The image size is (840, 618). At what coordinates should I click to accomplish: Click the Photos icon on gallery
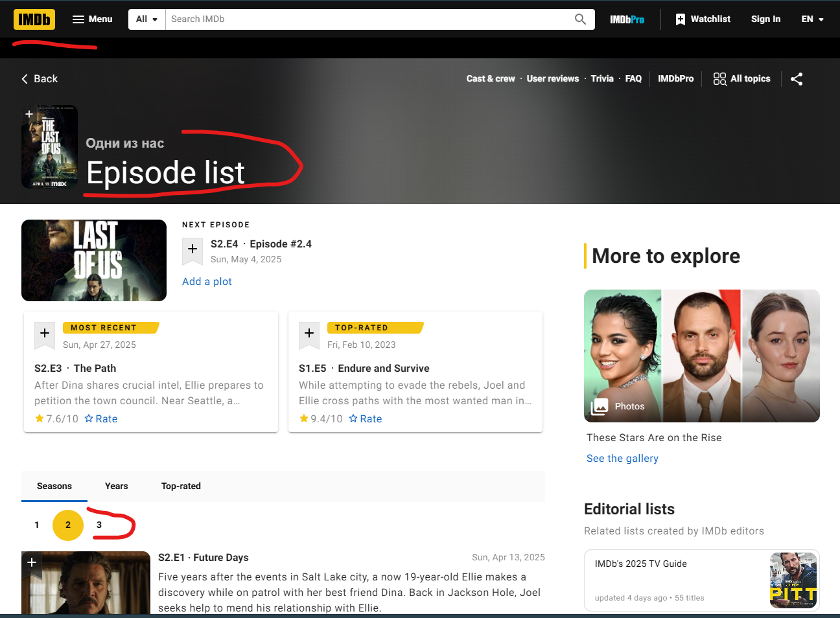[x=600, y=406]
